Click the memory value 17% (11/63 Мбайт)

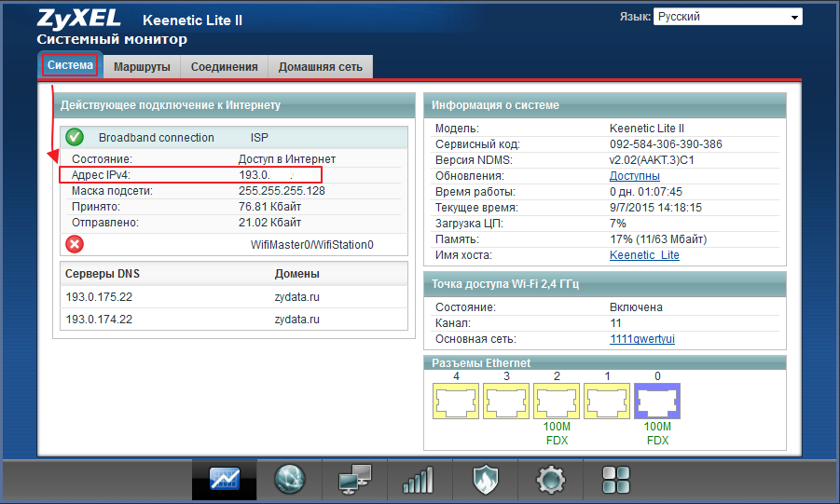(x=658, y=239)
